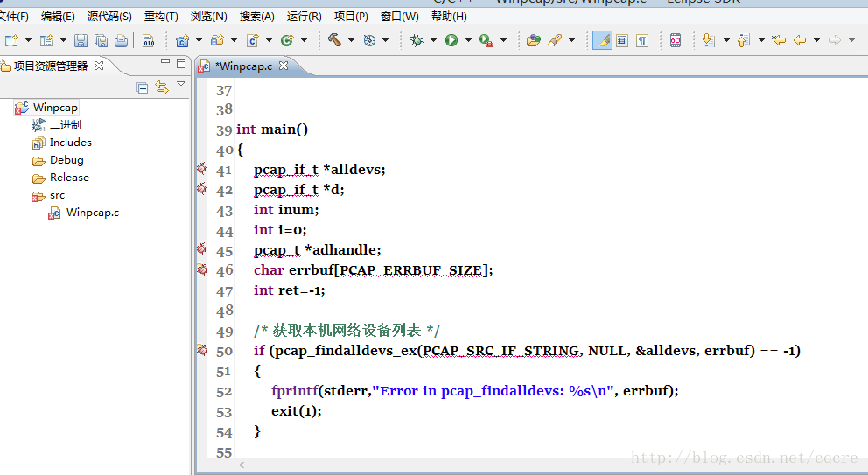Image resolution: width=868 pixels, height=475 pixels.
Task: Open the 源代码(S) menu
Action: 109,16
